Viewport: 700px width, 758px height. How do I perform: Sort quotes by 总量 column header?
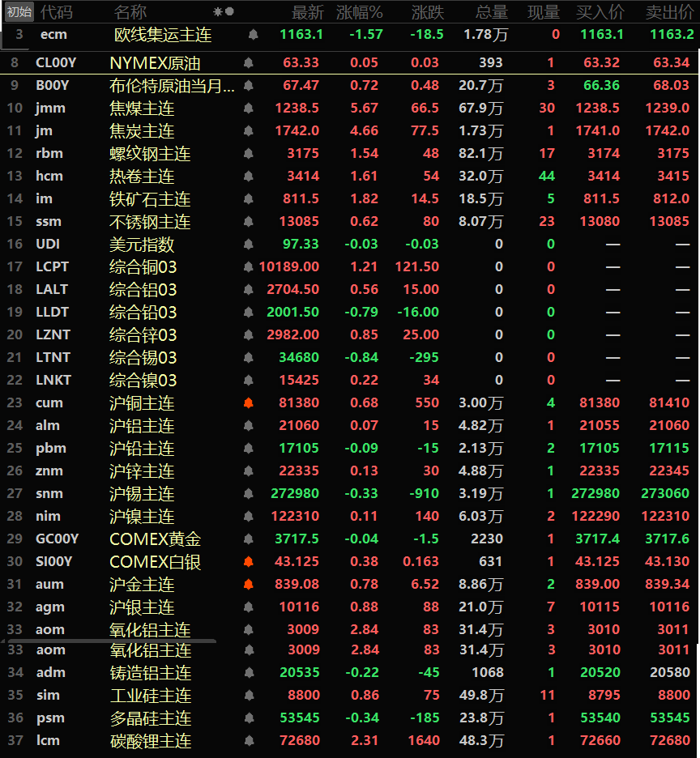(491, 12)
